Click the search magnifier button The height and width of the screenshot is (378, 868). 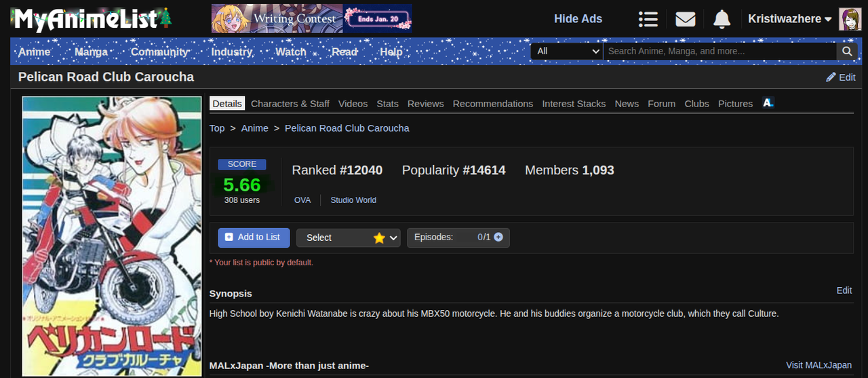click(846, 51)
